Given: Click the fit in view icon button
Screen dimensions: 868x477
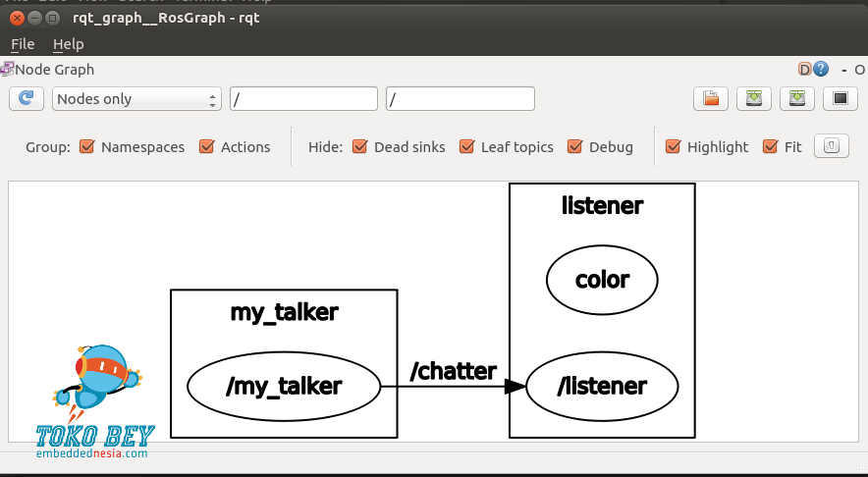Looking at the screenshot, I should 831,146.
